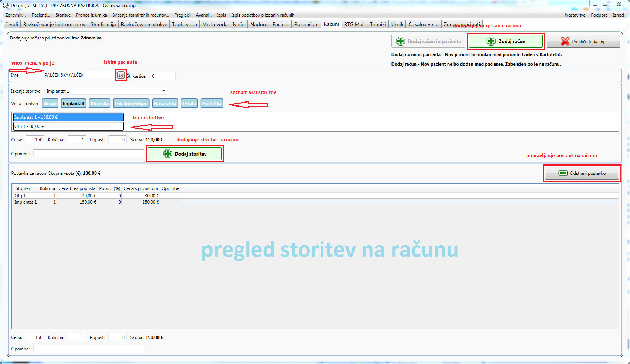Open the Zdravniki... menu
The image size is (630, 364).
(x=16, y=15)
